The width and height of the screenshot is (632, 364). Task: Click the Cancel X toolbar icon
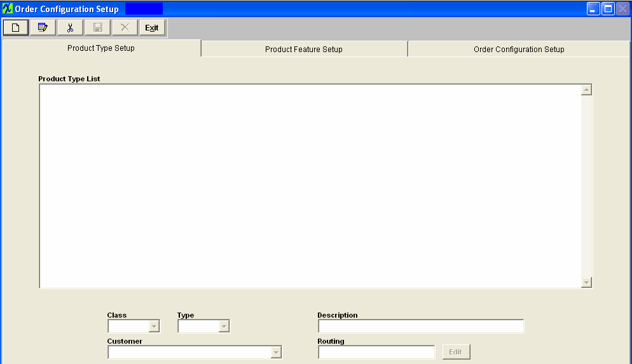pos(125,28)
